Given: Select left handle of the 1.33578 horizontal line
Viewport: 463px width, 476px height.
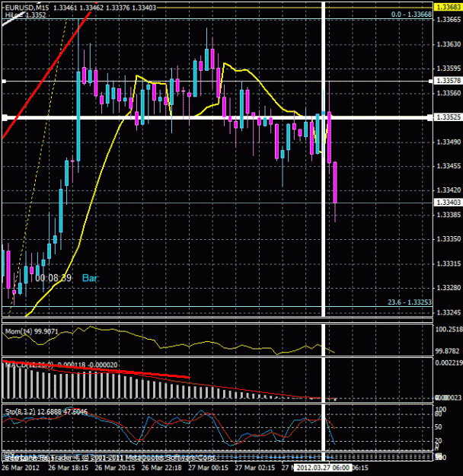Looking at the screenshot, I should (4, 81).
